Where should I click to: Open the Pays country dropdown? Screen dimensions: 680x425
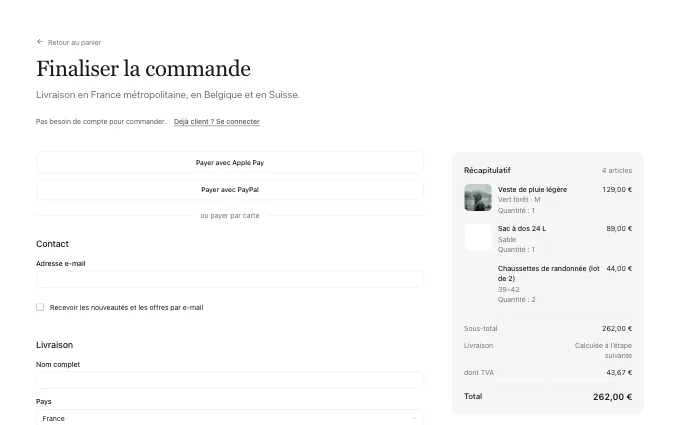230,418
